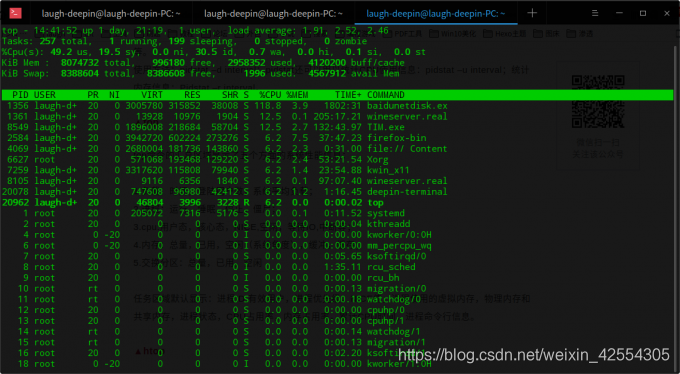The width and height of the screenshot is (680, 374).
Task: Select the Xorg process row
Action: [337, 159]
